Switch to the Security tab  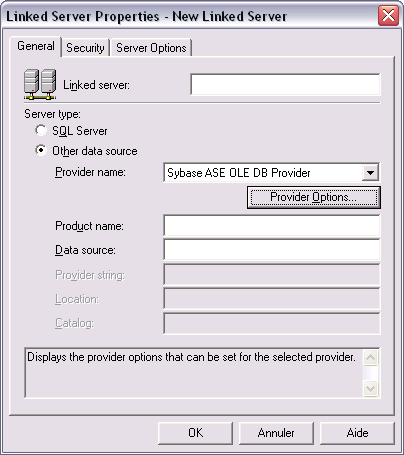85,48
